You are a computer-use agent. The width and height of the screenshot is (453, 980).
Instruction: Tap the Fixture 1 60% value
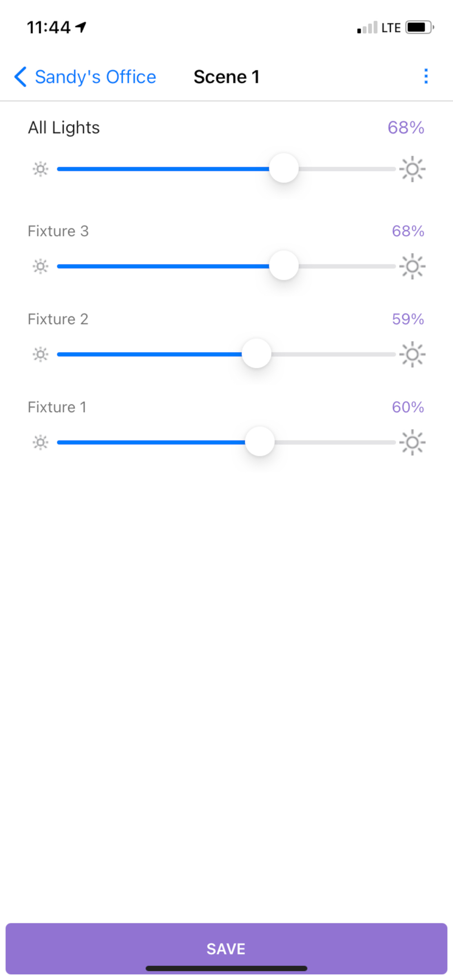point(407,407)
